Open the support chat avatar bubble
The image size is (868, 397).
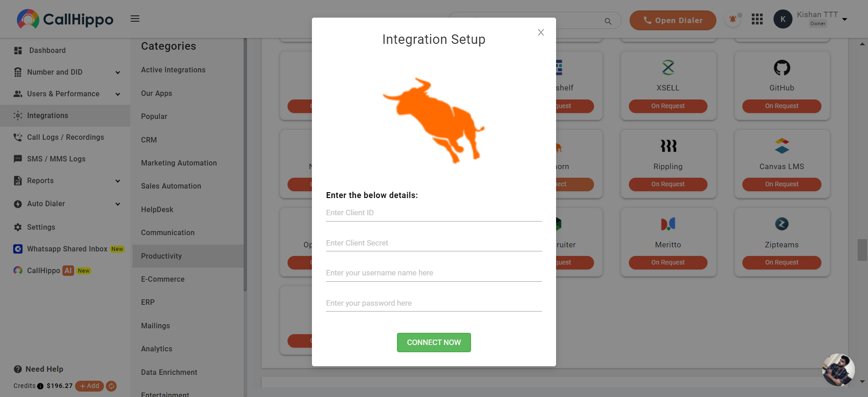(839, 370)
